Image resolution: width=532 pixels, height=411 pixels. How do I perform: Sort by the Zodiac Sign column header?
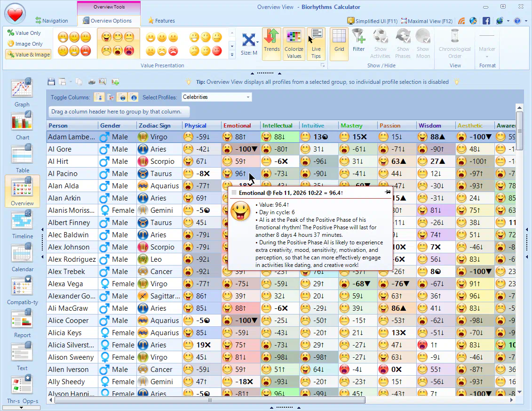(x=154, y=126)
